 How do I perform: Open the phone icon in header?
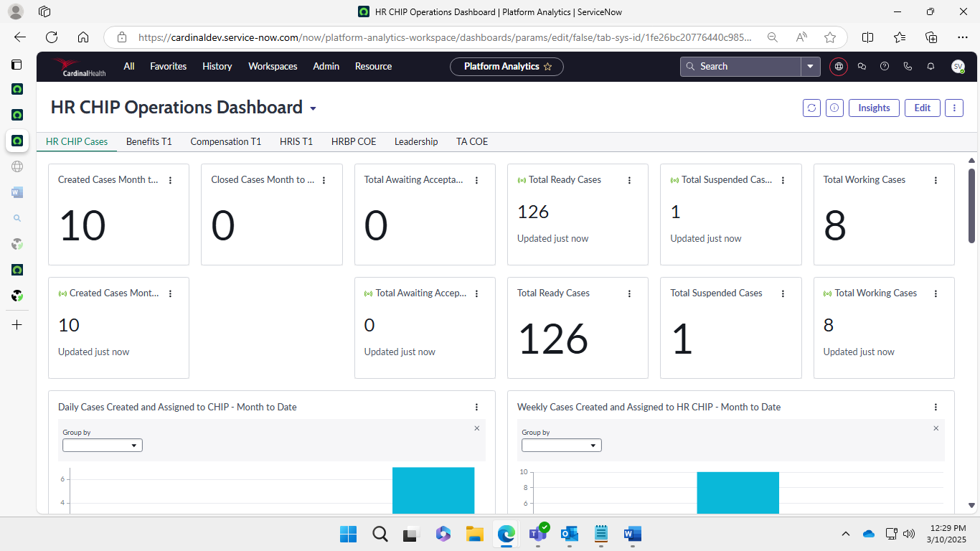point(908,66)
